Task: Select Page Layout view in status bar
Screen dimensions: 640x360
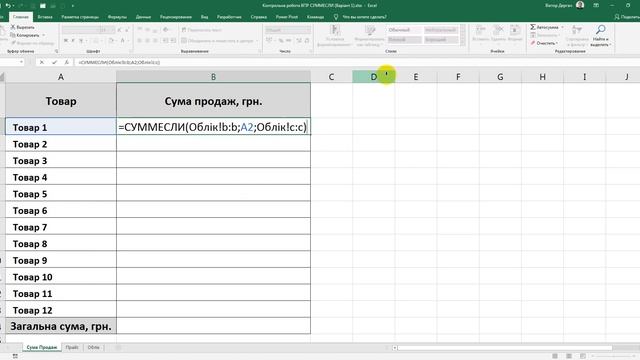Action: tap(569, 356)
